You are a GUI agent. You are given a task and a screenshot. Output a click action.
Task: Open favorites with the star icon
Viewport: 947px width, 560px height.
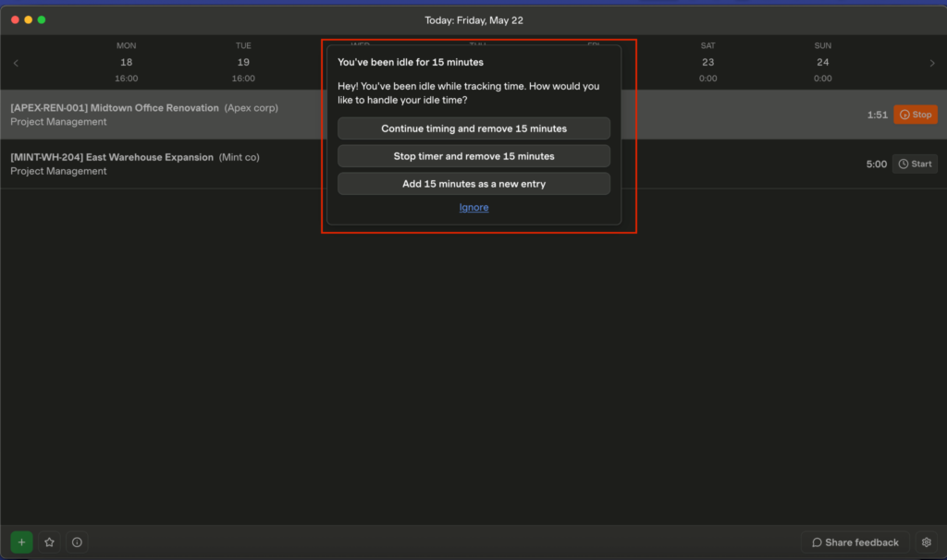click(50, 542)
